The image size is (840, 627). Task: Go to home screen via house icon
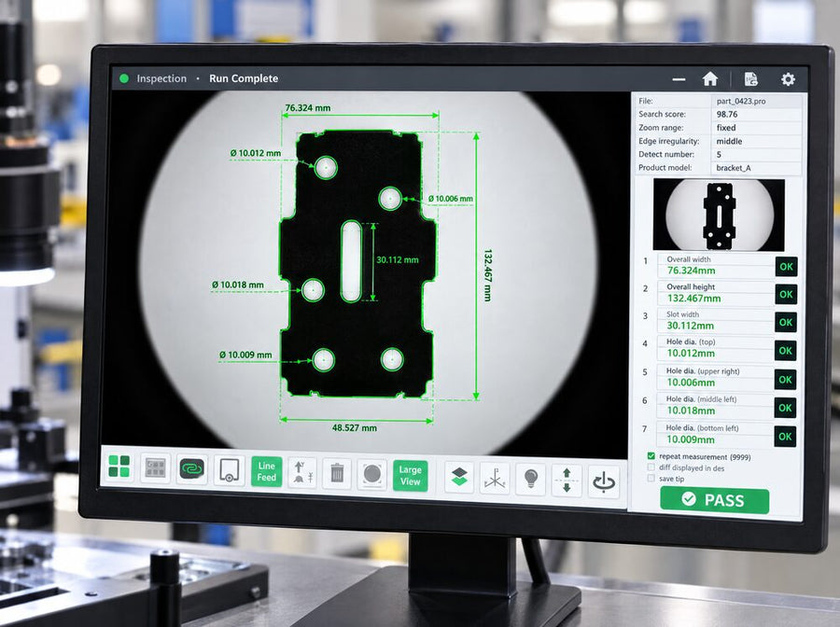point(710,79)
